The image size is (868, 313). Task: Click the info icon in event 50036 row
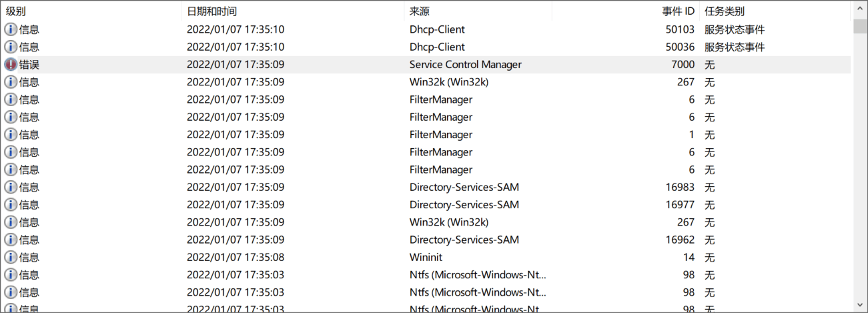coord(11,47)
